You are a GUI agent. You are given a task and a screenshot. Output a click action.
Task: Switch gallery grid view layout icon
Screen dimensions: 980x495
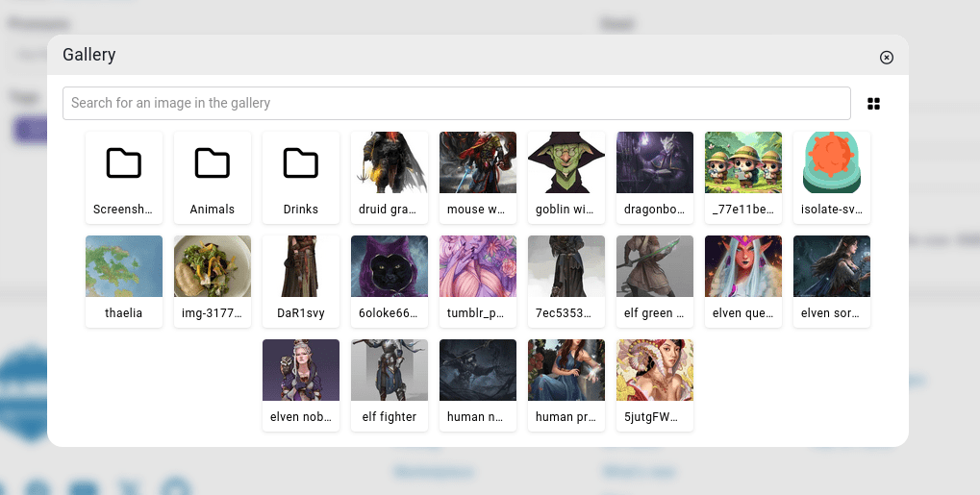pyautogui.click(x=874, y=104)
